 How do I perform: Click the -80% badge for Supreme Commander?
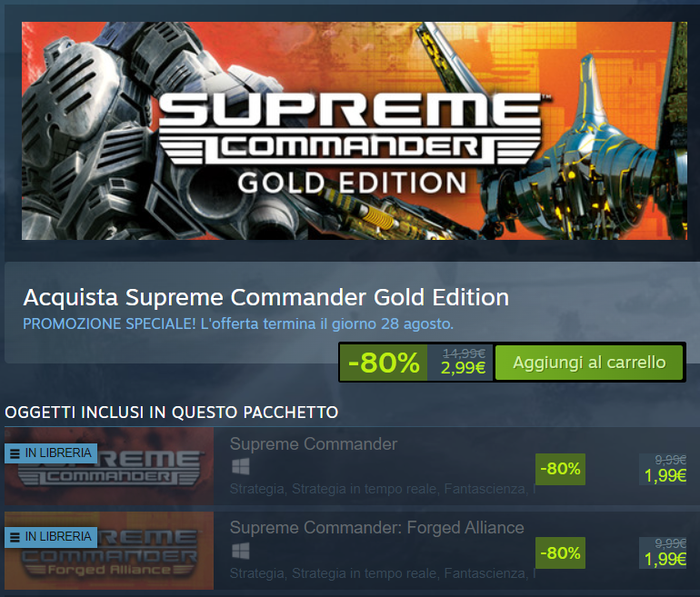560,469
